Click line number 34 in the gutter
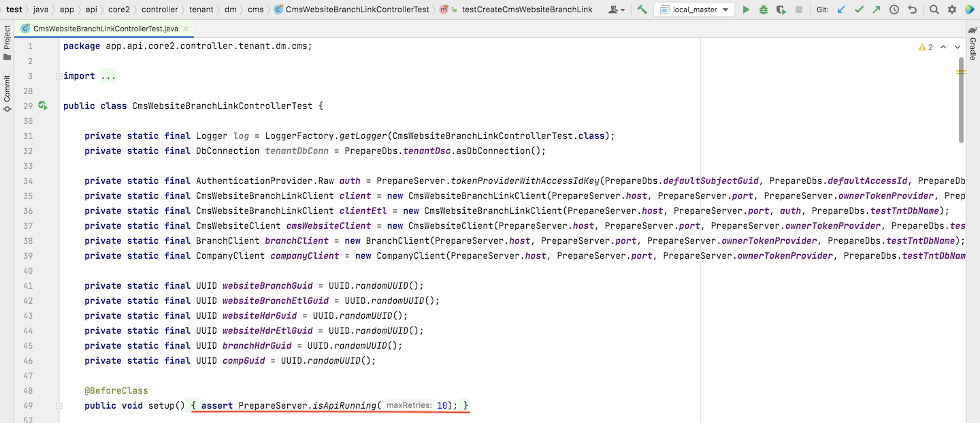 point(28,181)
